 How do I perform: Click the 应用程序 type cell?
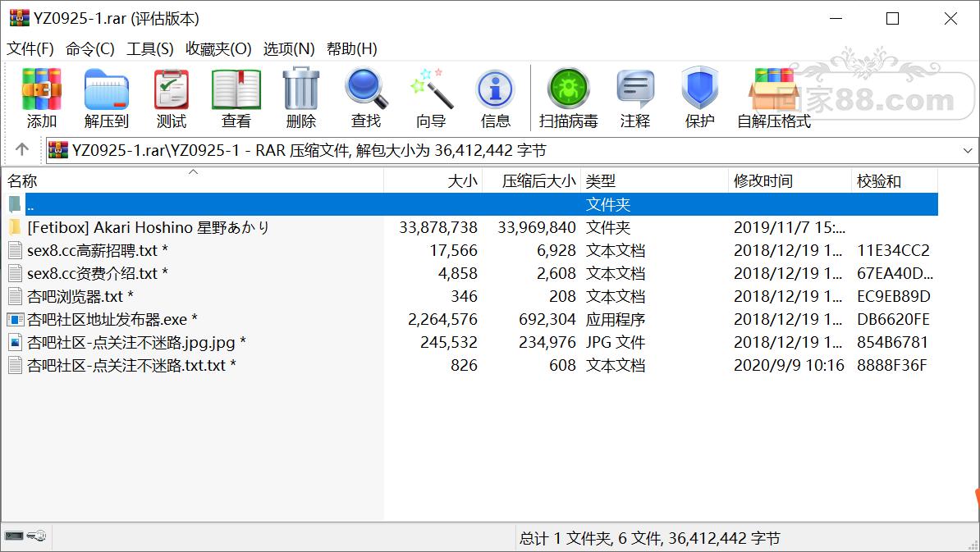tap(615, 320)
